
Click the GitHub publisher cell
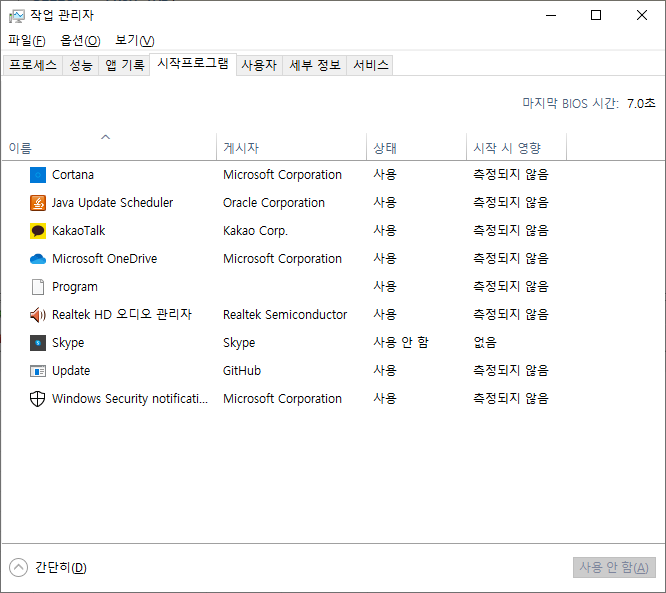[242, 371]
